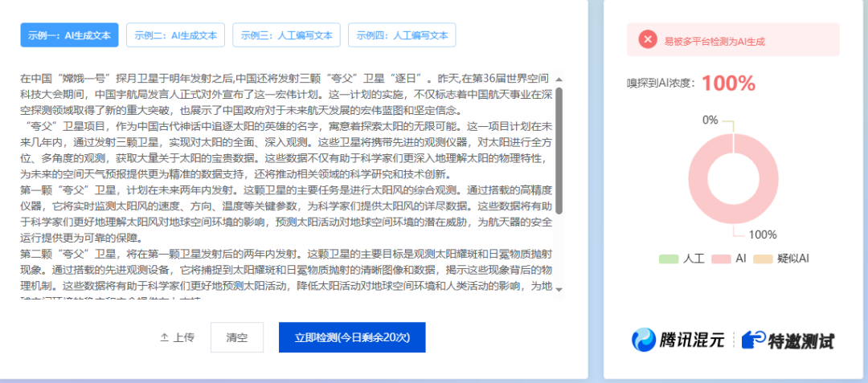Toggle the pink AI legend swatch
Viewport: 868px width, 383px height.
pos(721,259)
